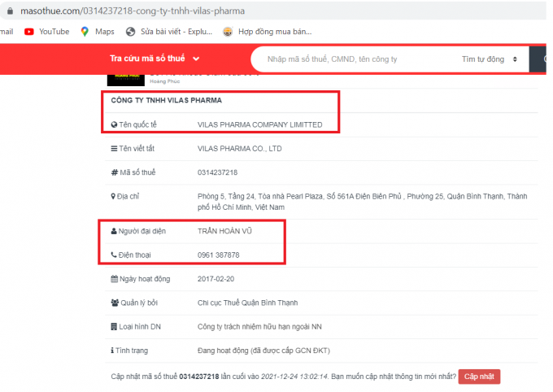Open the 'Tra cứu mã số thuế' menu
The height and width of the screenshot is (392, 553).
(155, 59)
